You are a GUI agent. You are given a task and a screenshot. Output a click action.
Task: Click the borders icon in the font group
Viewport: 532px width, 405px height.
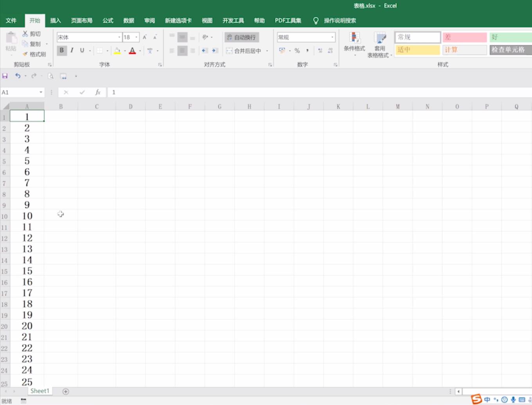pos(100,50)
